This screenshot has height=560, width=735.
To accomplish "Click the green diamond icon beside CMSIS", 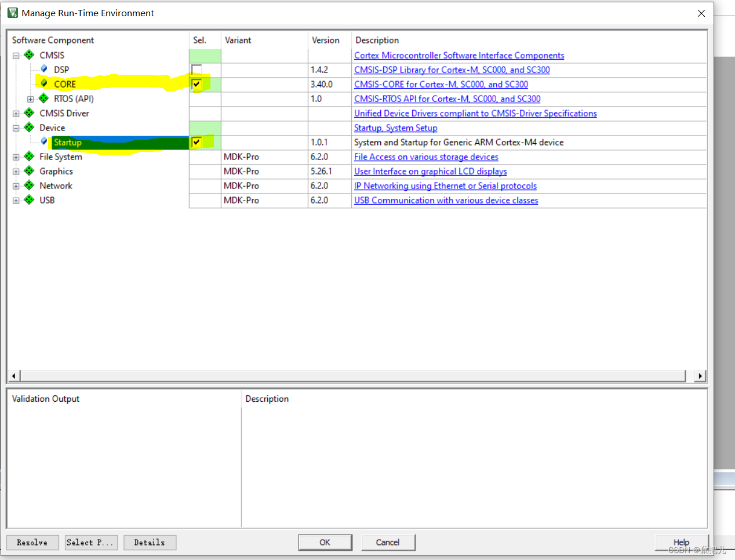I will pyautogui.click(x=29, y=55).
